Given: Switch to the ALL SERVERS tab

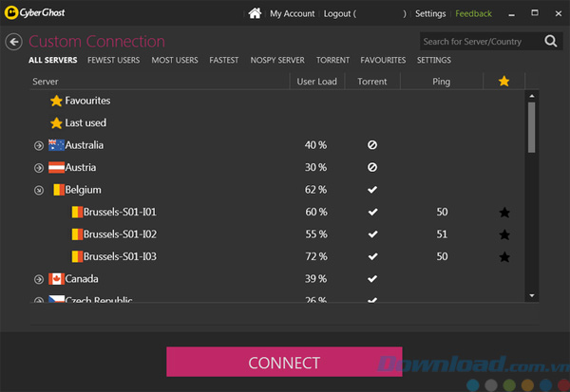Looking at the screenshot, I should click(x=52, y=60).
